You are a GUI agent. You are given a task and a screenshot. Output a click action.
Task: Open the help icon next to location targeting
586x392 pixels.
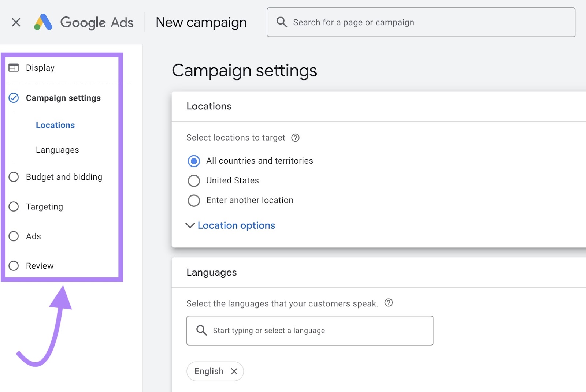coord(295,138)
